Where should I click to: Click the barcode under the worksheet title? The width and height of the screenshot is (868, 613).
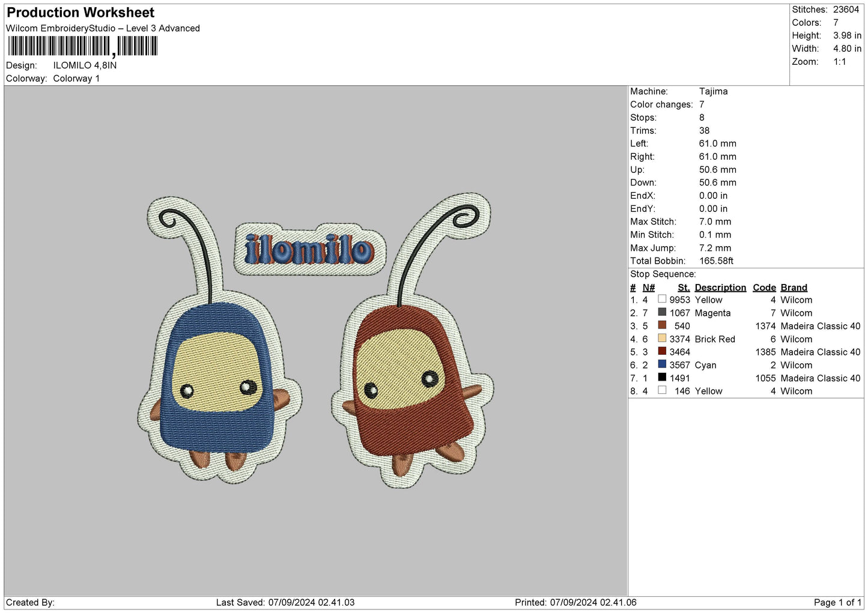coord(83,46)
